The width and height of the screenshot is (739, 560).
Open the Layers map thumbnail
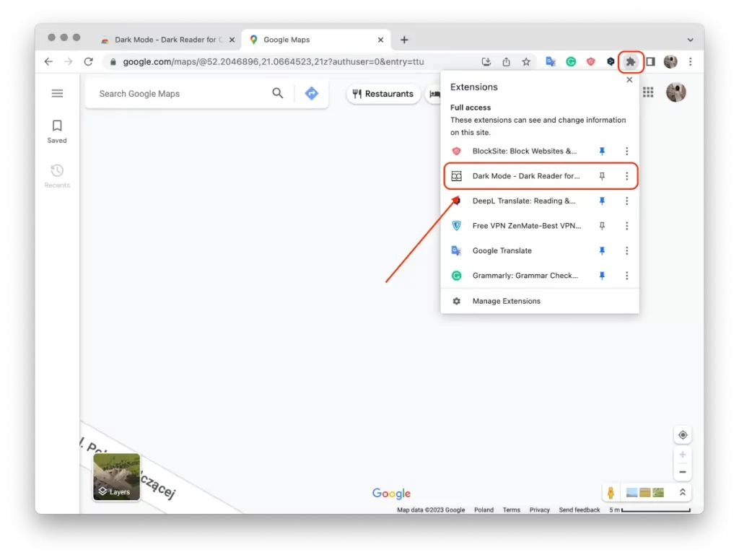116,476
